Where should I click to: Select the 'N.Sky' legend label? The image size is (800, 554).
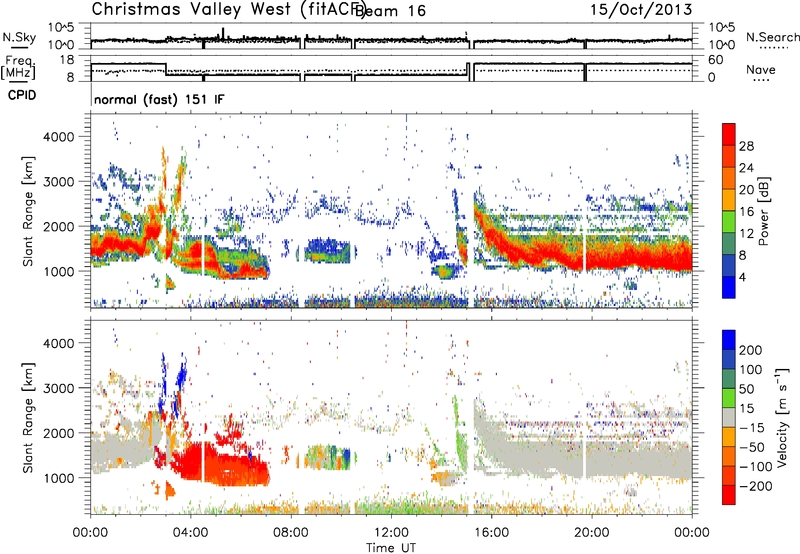coord(19,37)
